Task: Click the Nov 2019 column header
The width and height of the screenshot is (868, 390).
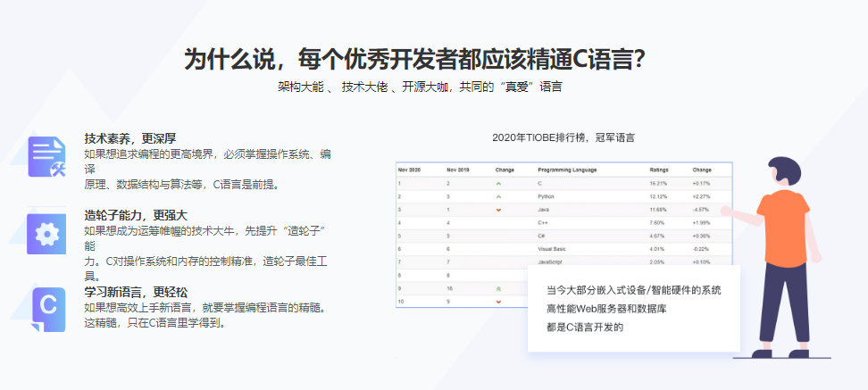Action: click(458, 170)
